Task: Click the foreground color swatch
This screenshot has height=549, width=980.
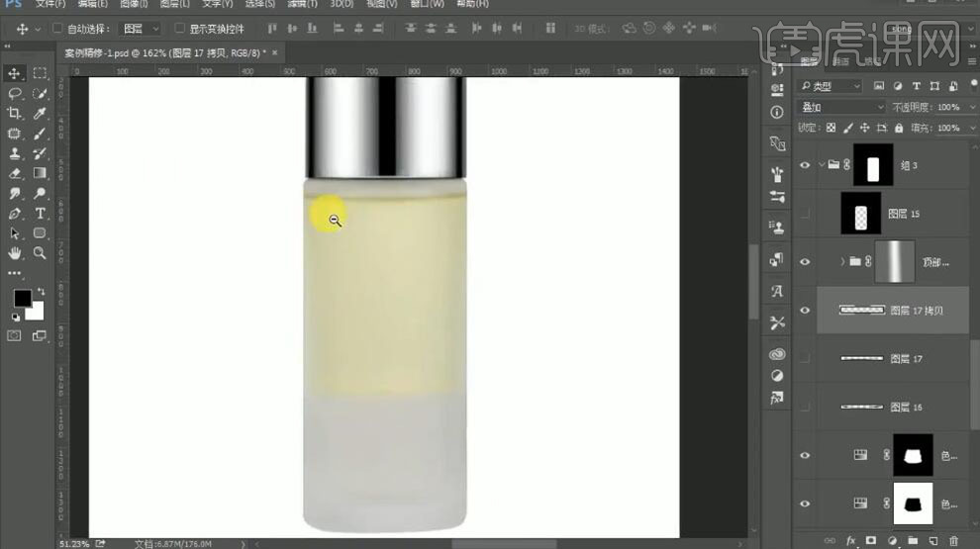Action: tap(22, 299)
